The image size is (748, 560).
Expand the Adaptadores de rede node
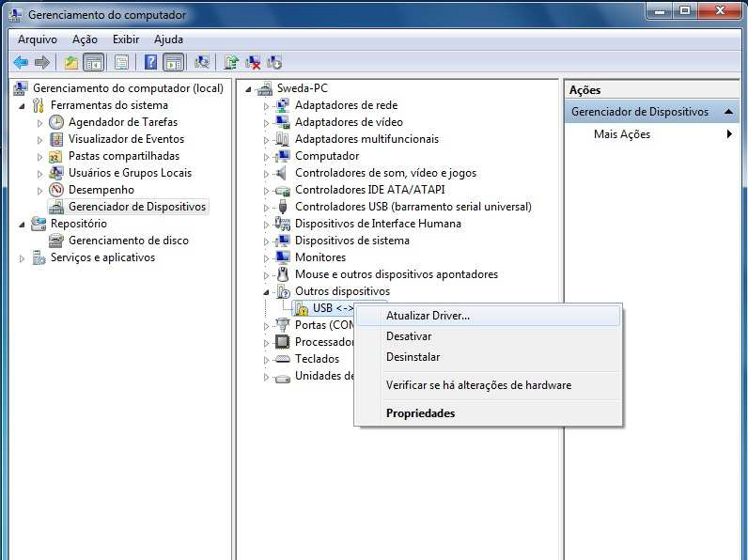pyautogui.click(x=266, y=106)
